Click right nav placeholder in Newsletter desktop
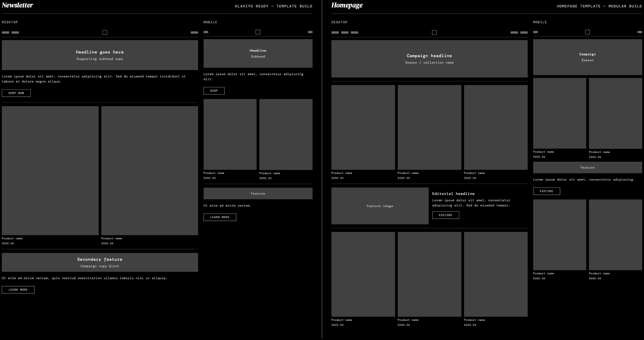 [x=194, y=32]
